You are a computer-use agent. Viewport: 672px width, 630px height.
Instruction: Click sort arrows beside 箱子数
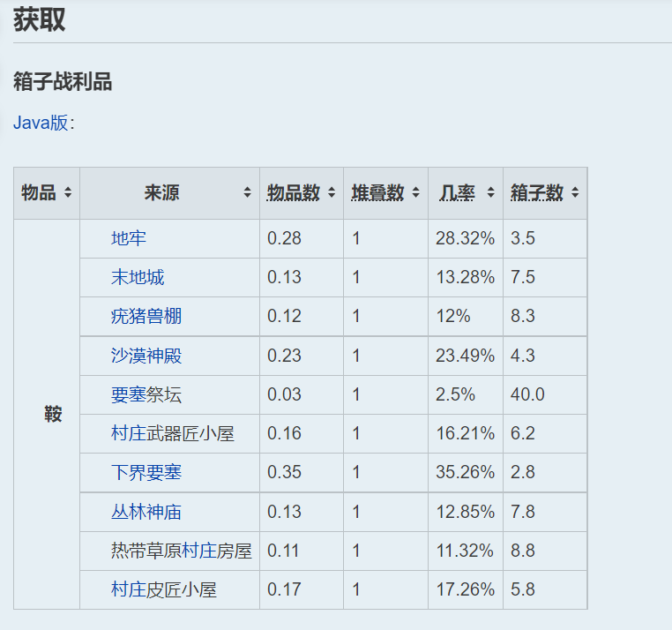click(575, 193)
